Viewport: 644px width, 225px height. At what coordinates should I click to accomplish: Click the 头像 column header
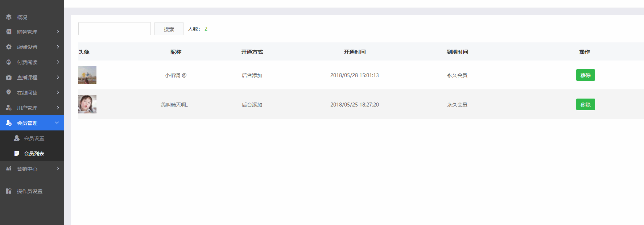click(x=84, y=52)
